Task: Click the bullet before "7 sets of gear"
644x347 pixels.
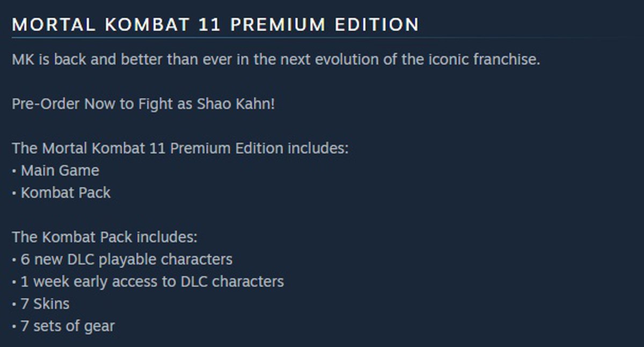Action: [14, 327]
